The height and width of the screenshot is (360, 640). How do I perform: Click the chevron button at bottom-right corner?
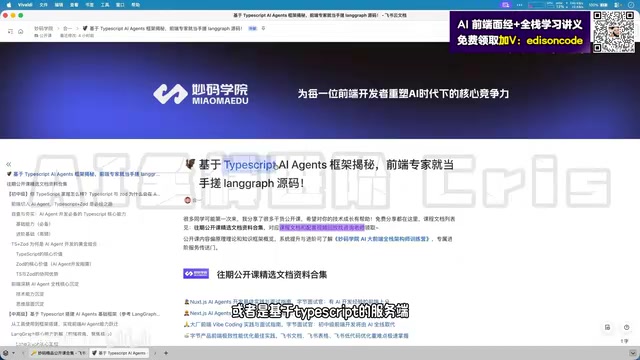[x=632, y=353]
